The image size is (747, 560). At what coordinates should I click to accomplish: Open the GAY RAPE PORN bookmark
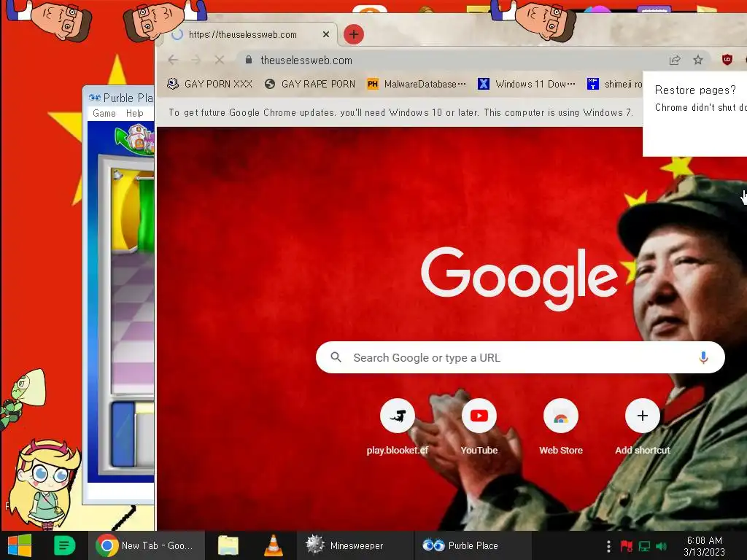[310, 85]
